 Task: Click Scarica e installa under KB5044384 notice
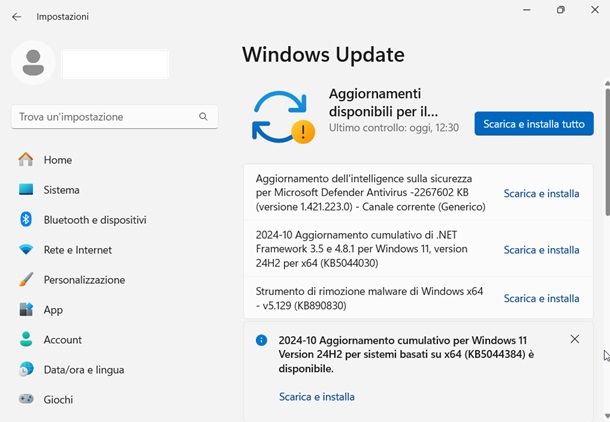click(x=317, y=397)
